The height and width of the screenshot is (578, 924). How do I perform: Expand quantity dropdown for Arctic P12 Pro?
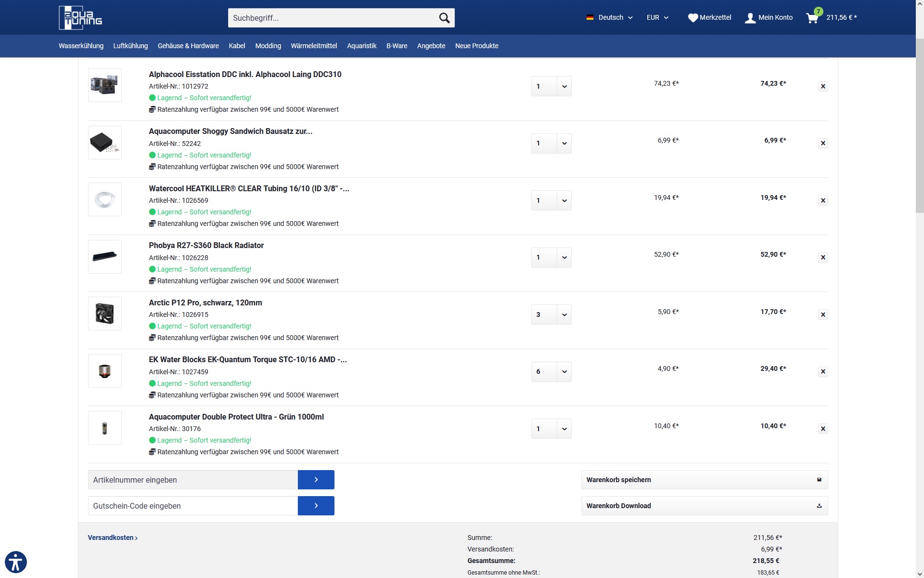click(564, 315)
